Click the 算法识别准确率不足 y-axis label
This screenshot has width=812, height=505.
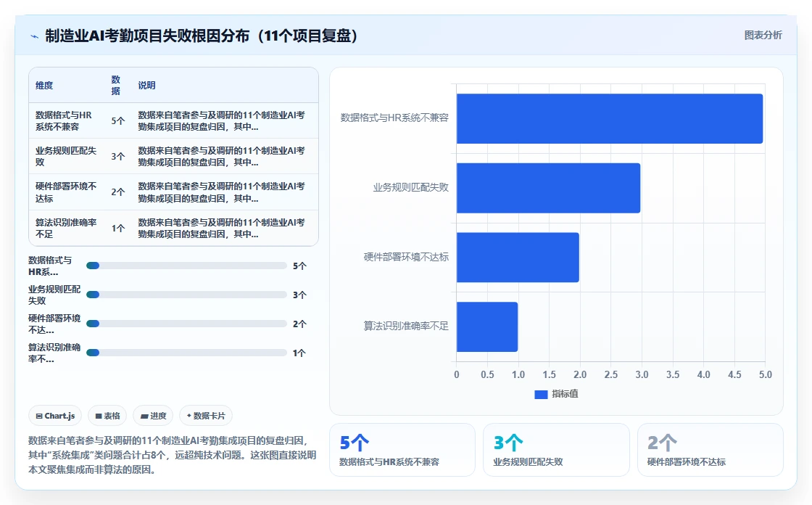coord(406,326)
